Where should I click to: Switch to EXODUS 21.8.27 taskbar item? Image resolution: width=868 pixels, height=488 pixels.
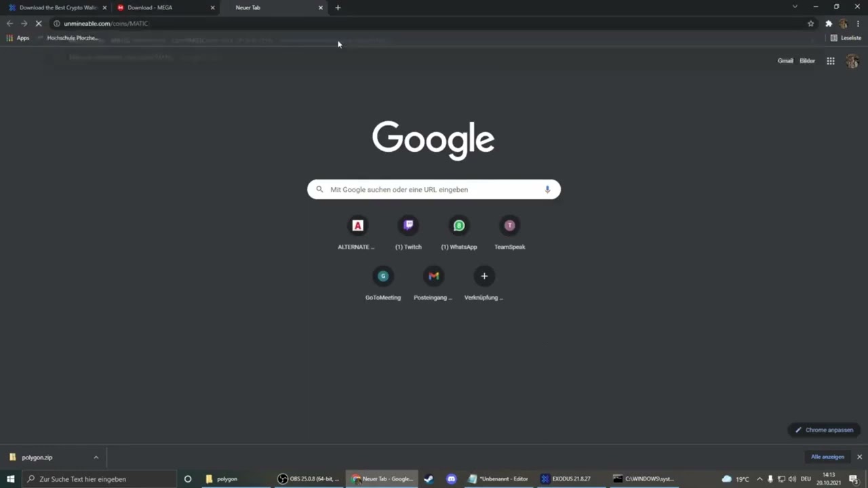click(x=571, y=479)
